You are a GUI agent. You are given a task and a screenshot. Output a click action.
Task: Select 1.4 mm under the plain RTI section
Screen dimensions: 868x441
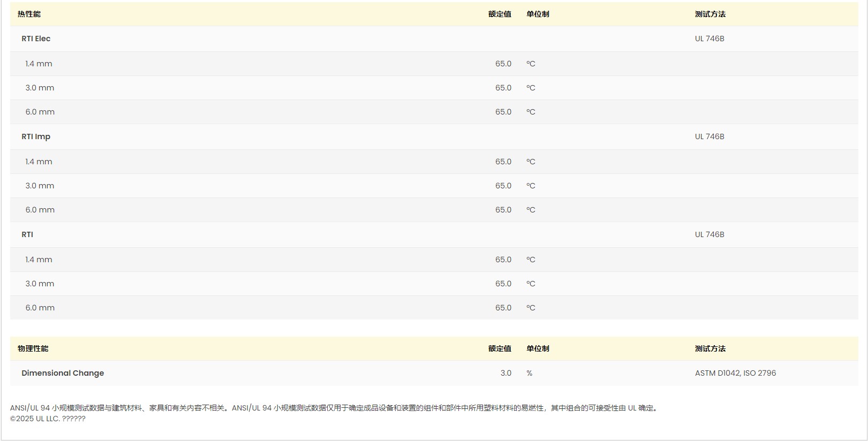coord(39,260)
